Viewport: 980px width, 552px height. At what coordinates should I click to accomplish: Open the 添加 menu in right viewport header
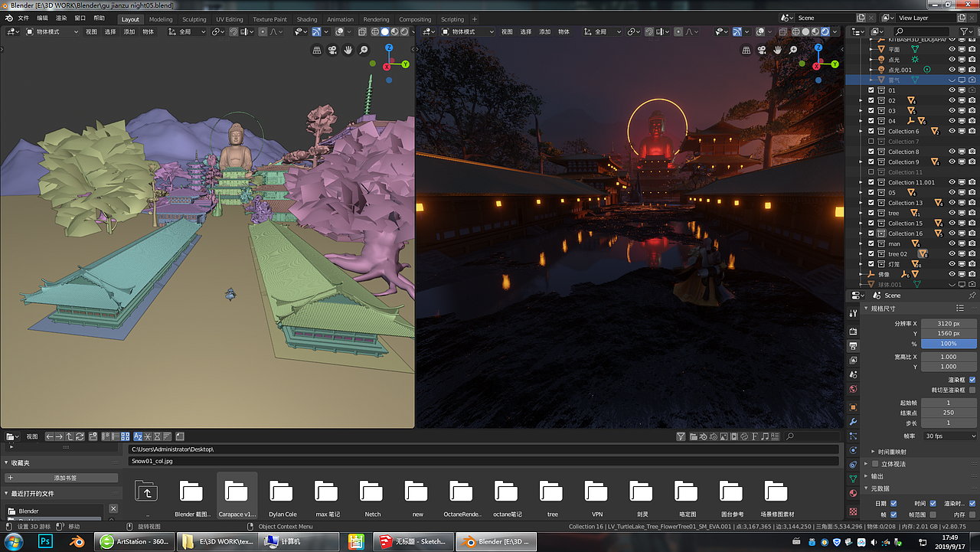point(545,31)
